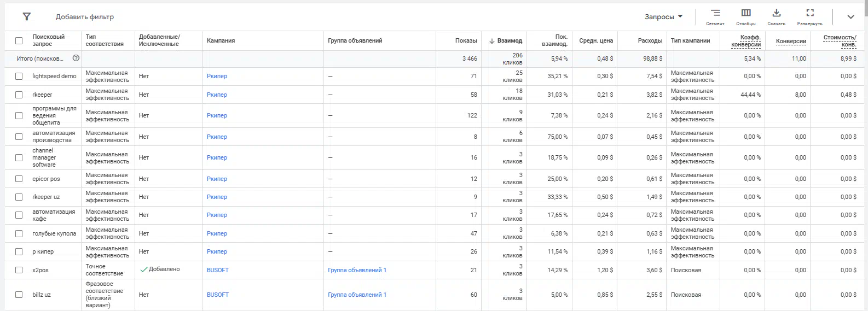Click the filter funnel icon

pyautogui.click(x=26, y=16)
